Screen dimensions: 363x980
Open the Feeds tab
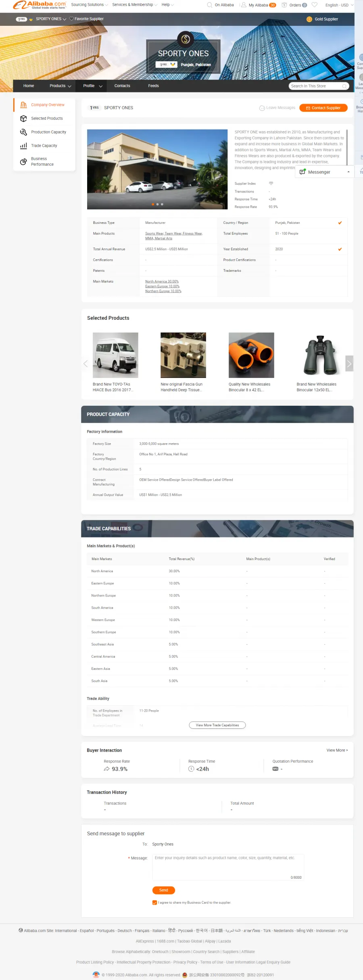(153, 86)
